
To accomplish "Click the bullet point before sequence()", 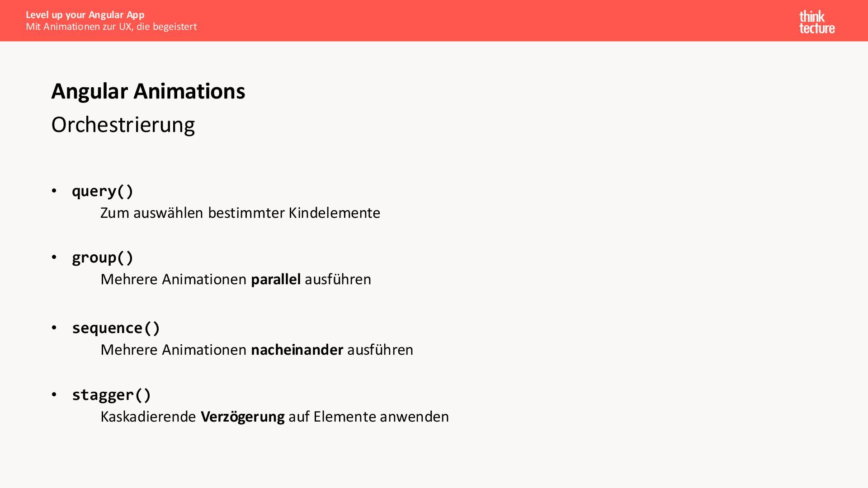I will point(54,328).
